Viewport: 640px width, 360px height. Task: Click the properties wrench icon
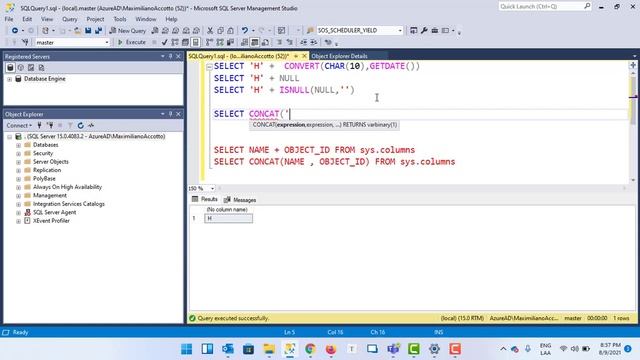(424, 31)
